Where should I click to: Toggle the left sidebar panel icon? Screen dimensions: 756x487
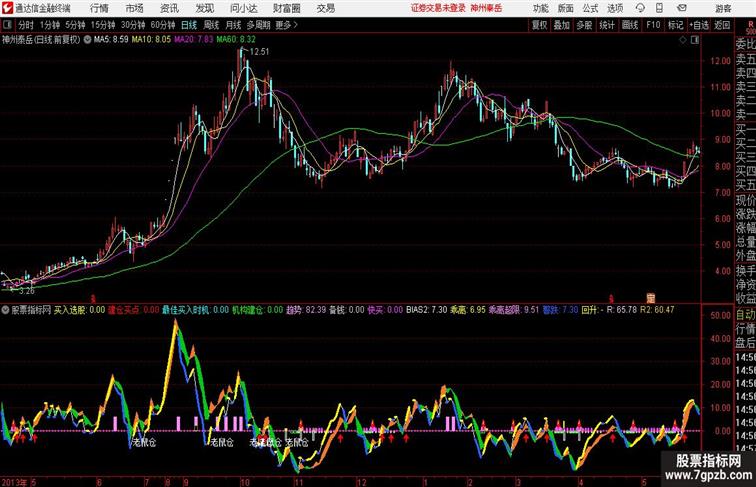tap(7, 25)
